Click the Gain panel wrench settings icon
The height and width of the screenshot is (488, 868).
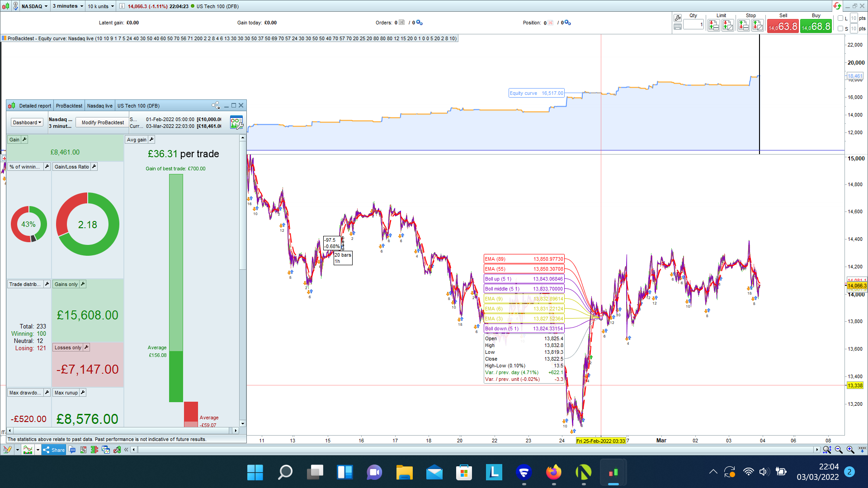25,140
